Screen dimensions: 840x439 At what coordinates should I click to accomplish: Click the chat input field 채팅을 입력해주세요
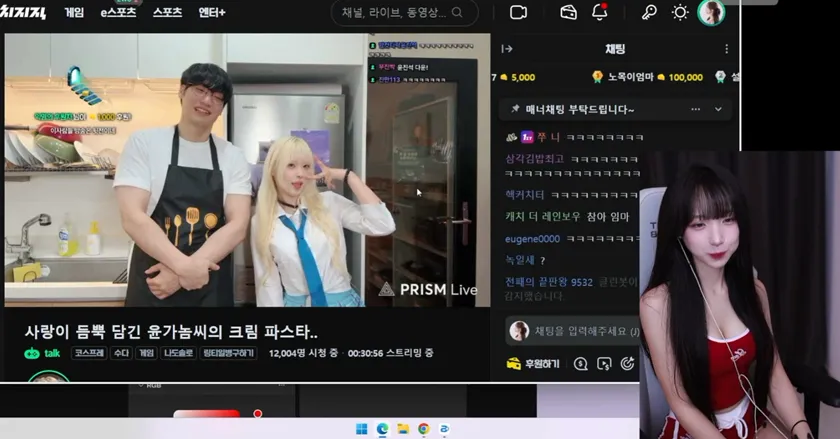click(x=573, y=331)
